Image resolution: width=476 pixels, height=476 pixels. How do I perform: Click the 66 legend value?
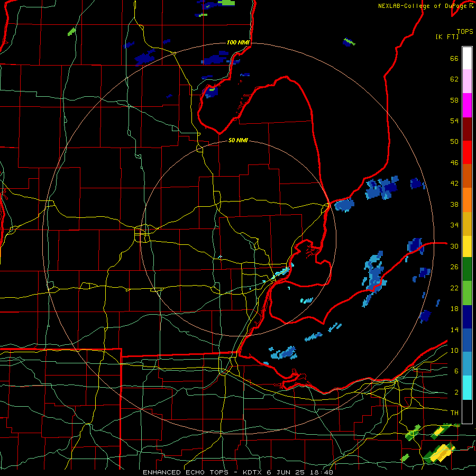(x=454, y=58)
